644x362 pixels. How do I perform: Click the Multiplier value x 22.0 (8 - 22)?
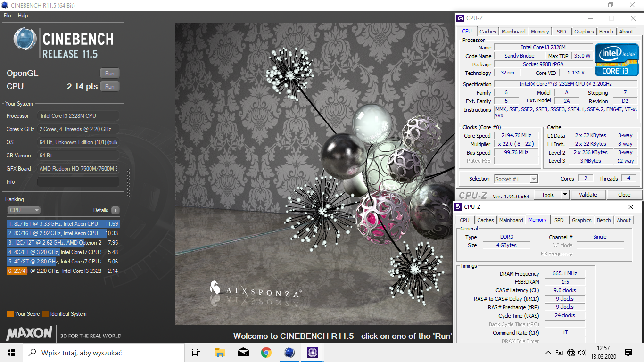pyautogui.click(x=516, y=144)
